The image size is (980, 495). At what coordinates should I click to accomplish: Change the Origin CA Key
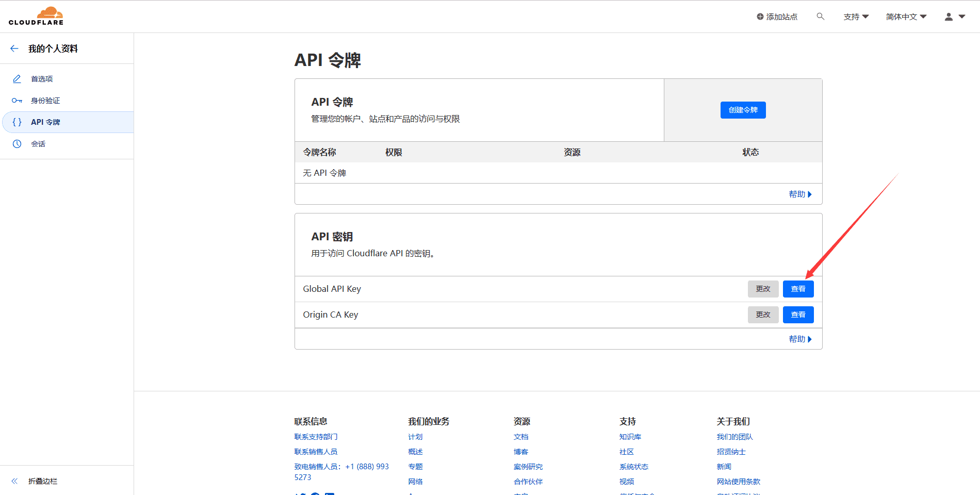[x=763, y=315]
